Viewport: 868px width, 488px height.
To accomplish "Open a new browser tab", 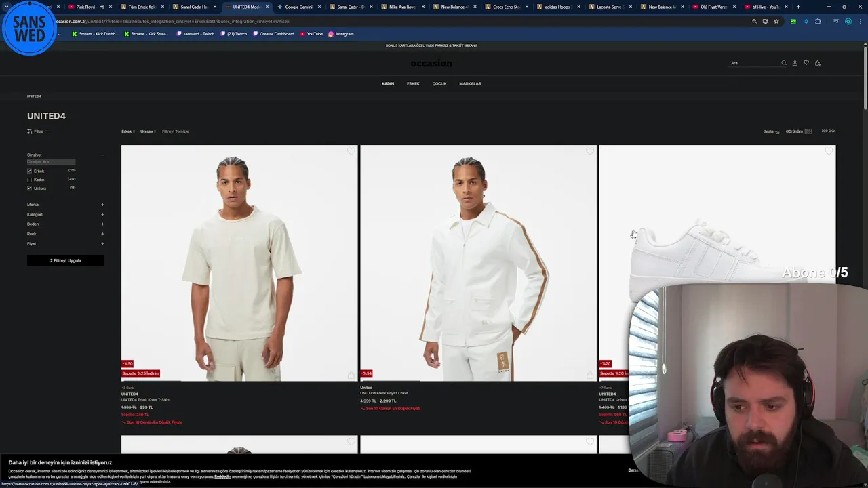I will (798, 7).
